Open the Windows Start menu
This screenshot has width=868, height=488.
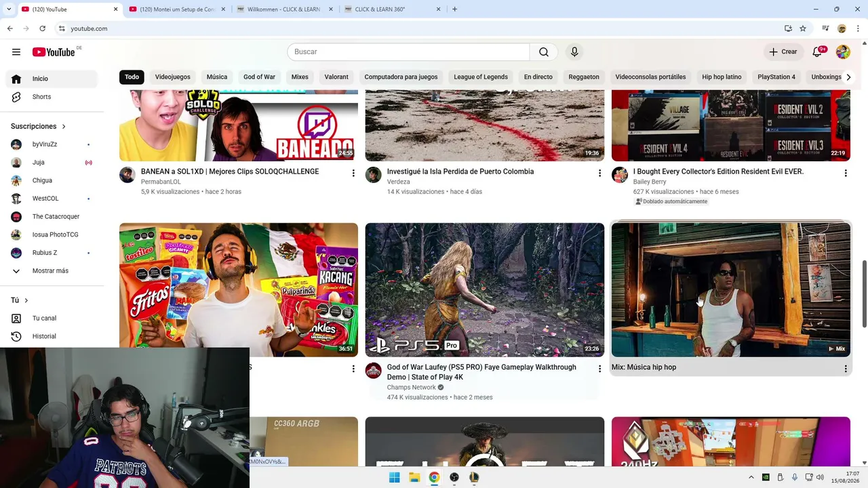pyautogui.click(x=394, y=477)
